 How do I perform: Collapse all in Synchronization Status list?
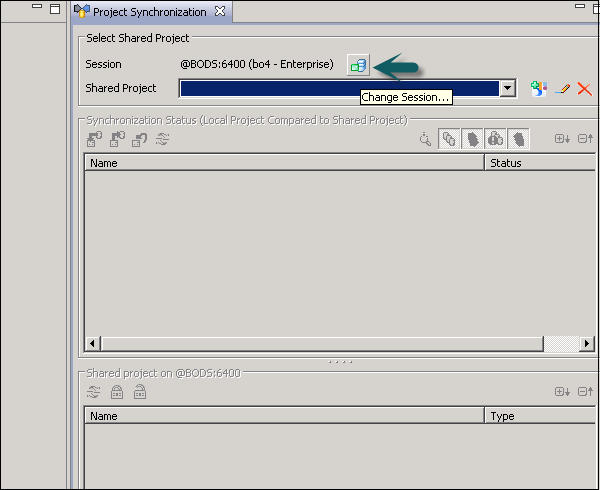[x=585, y=140]
